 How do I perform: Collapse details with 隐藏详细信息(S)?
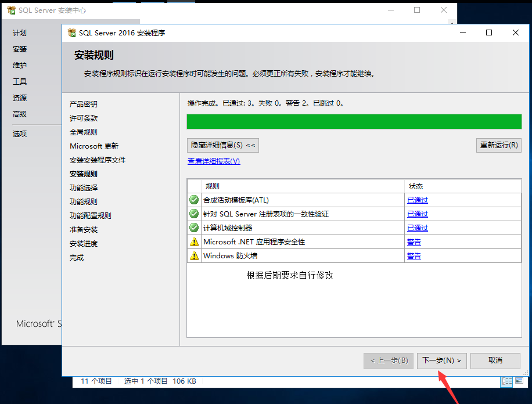tap(223, 145)
